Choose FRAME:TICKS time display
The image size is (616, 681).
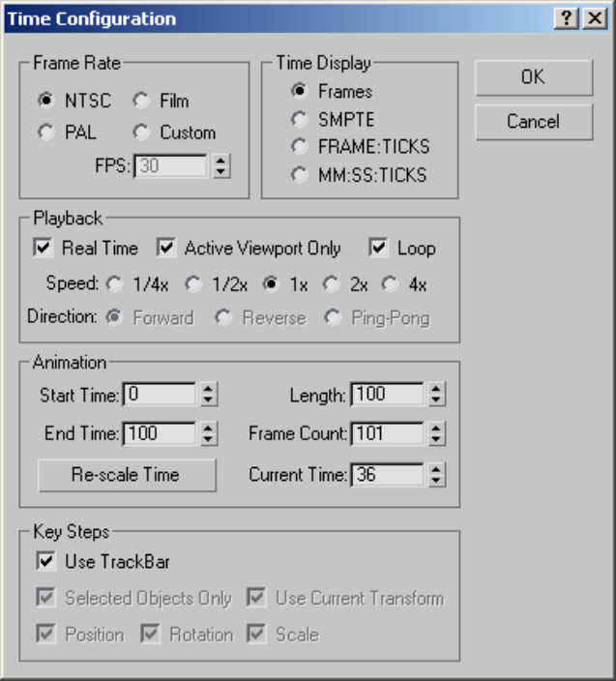[x=300, y=147]
